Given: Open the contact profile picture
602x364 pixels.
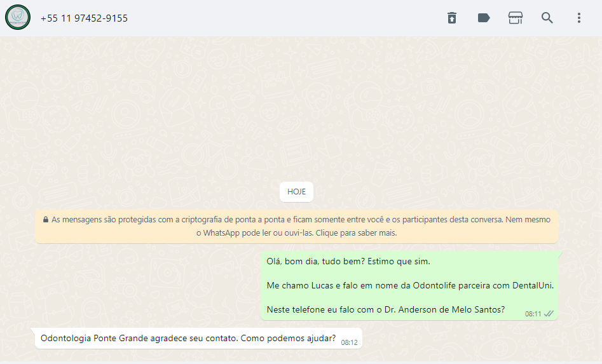Looking at the screenshot, I should 18,17.
